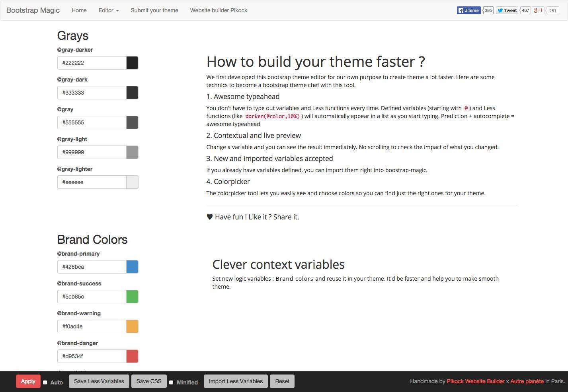568x392 pixels.
Task: Open Submit your theme page
Action: coord(154,10)
